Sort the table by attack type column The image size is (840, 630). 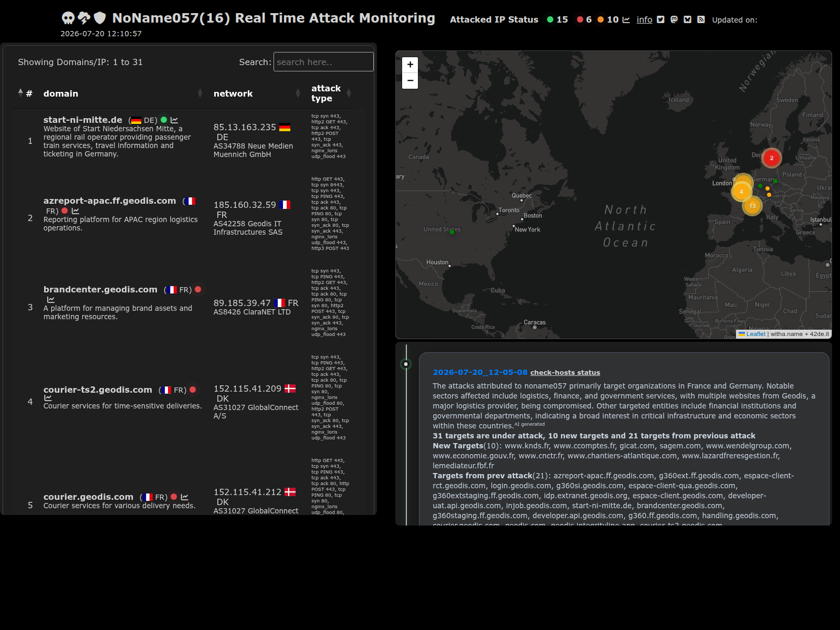coord(331,93)
